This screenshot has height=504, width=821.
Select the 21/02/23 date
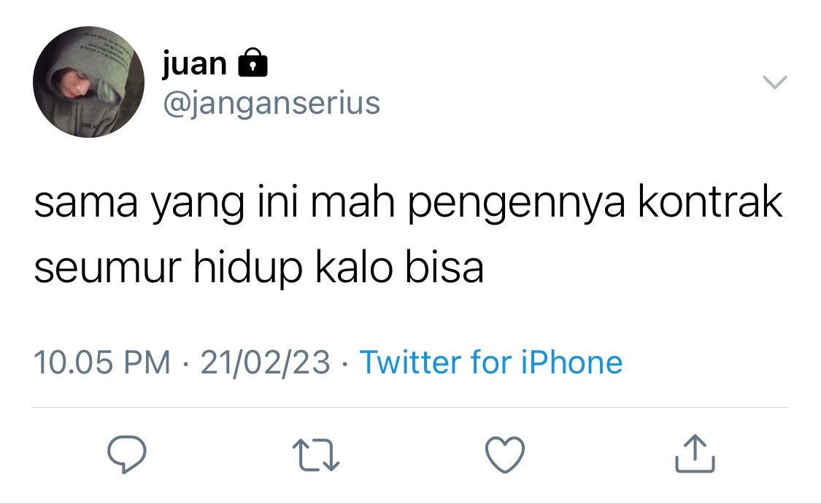[265, 363]
